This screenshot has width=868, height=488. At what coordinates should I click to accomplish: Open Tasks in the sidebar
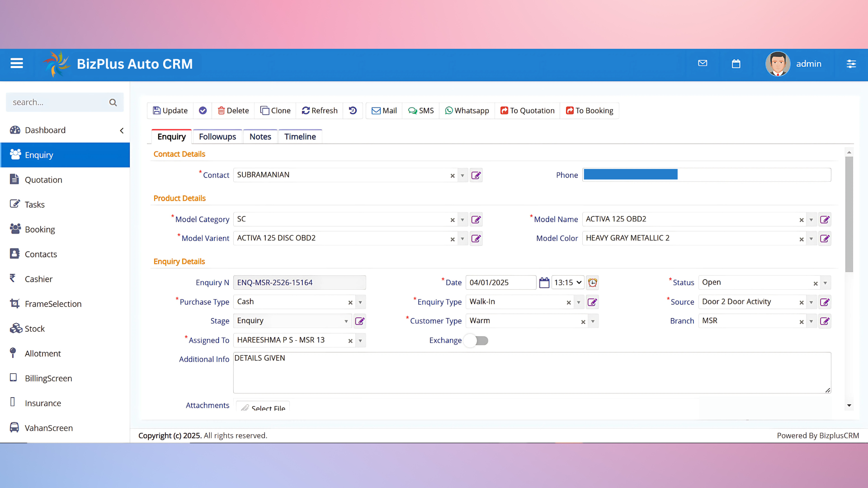[65, 205]
